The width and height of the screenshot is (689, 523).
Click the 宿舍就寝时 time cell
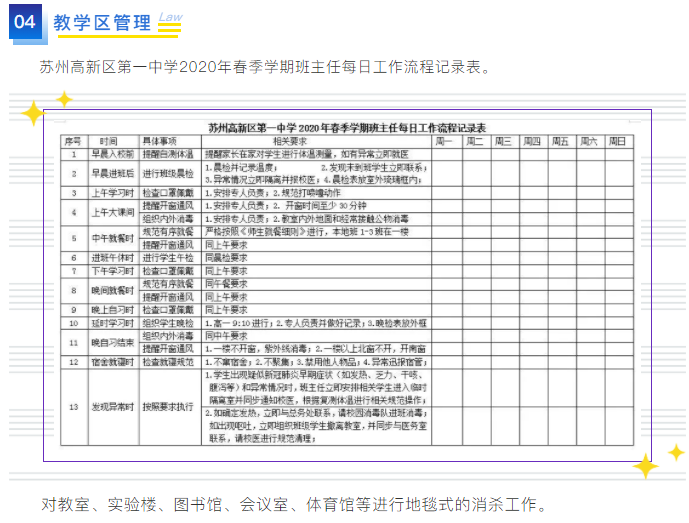[x=113, y=362]
